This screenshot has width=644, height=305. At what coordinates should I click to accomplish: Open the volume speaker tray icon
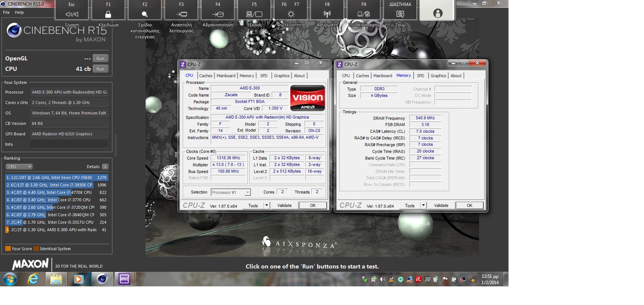click(383, 279)
